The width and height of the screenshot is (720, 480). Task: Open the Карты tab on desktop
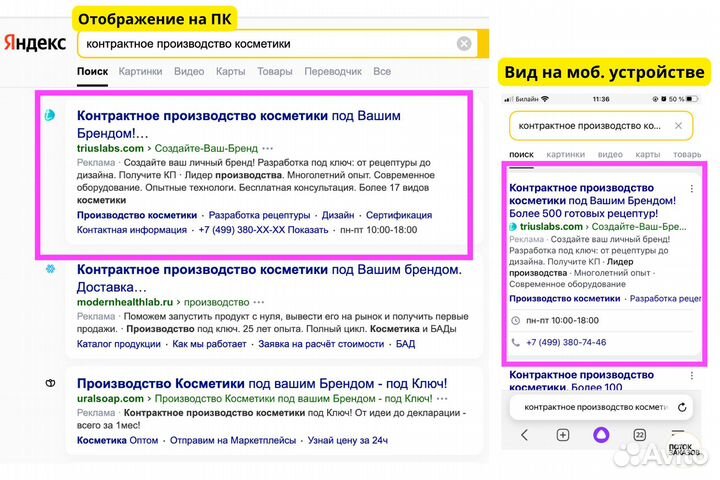point(231,71)
